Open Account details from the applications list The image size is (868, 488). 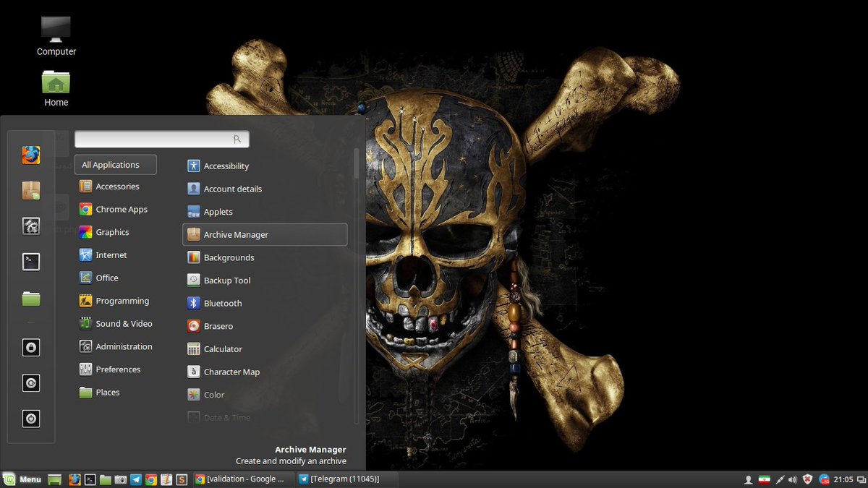click(x=265, y=189)
